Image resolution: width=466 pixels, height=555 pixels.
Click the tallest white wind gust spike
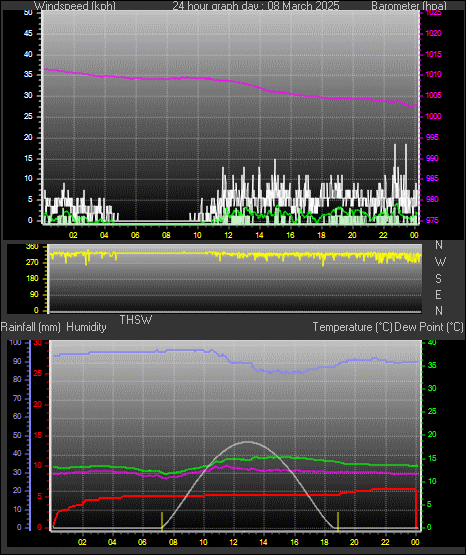click(x=395, y=163)
